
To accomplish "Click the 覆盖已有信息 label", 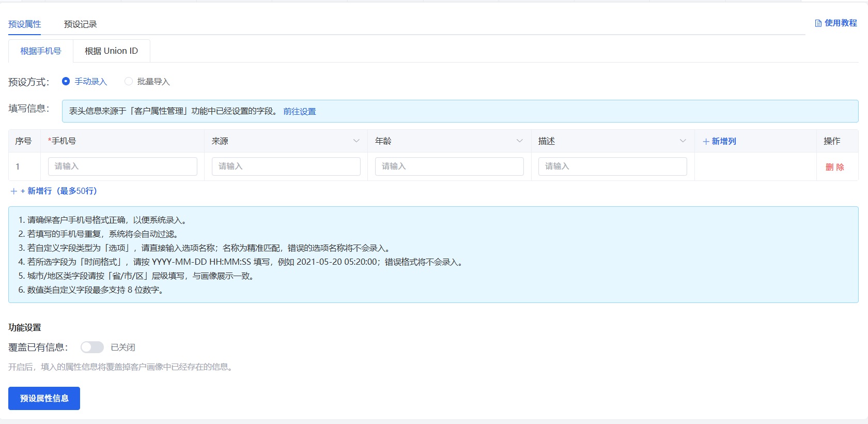I will pyautogui.click(x=38, y=347).
